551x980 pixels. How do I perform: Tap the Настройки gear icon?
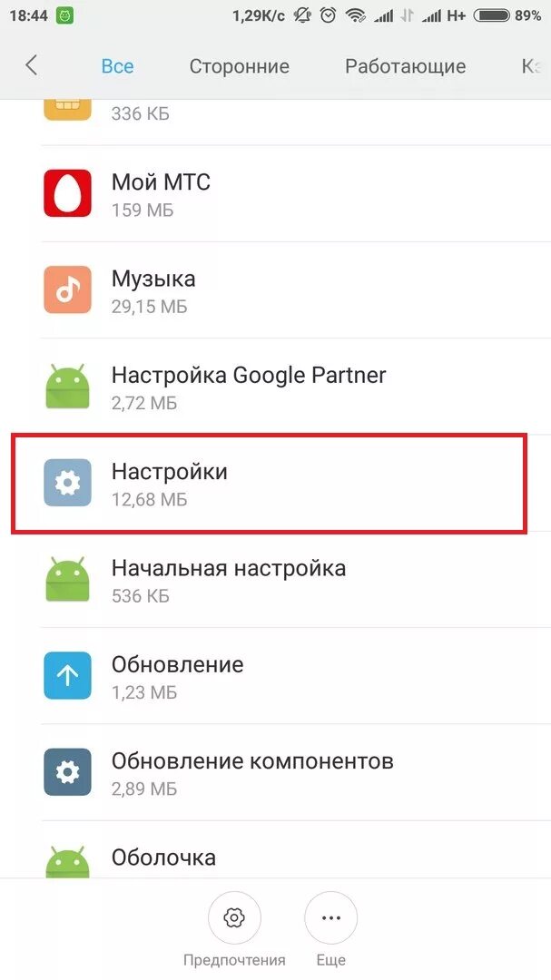pyautogui.click(x=67, y=483)
